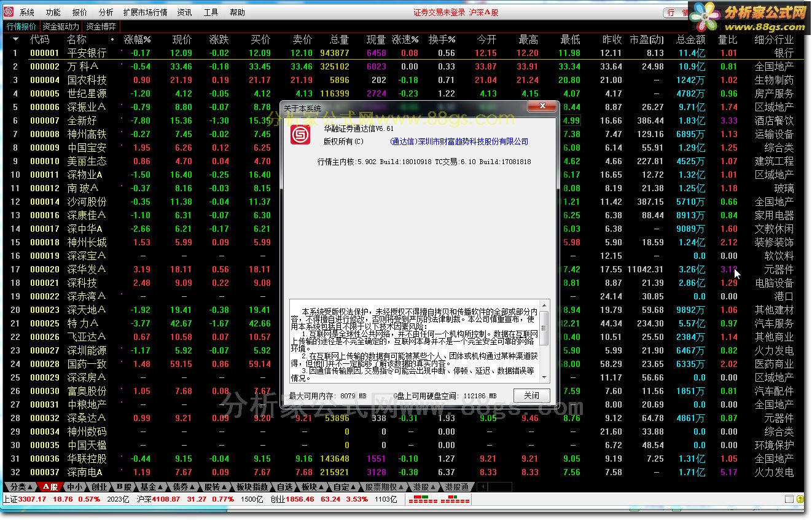The image size is (812, 520).
Task: Click the scroll-up arrow of the license text
Action: click(544, 305)
